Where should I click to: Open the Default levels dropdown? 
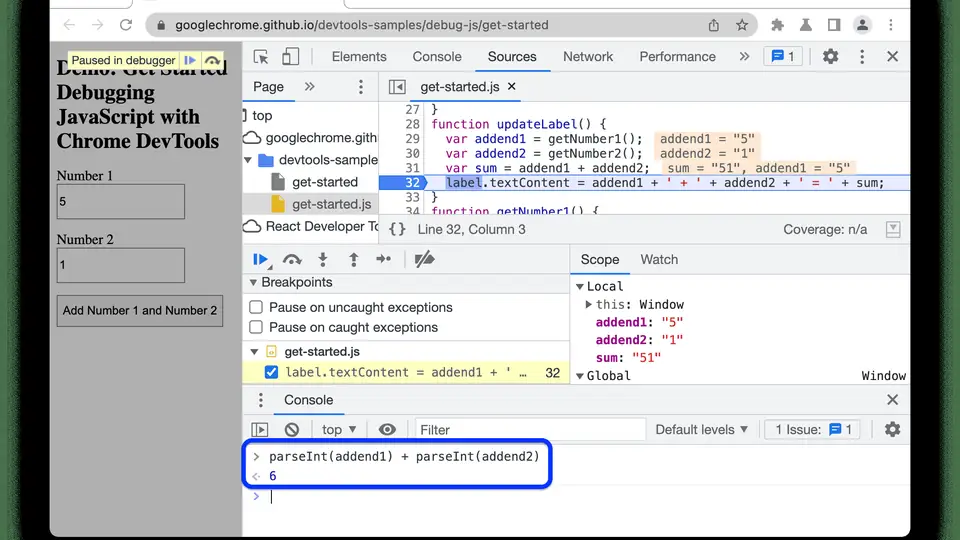tap(702, 430)
